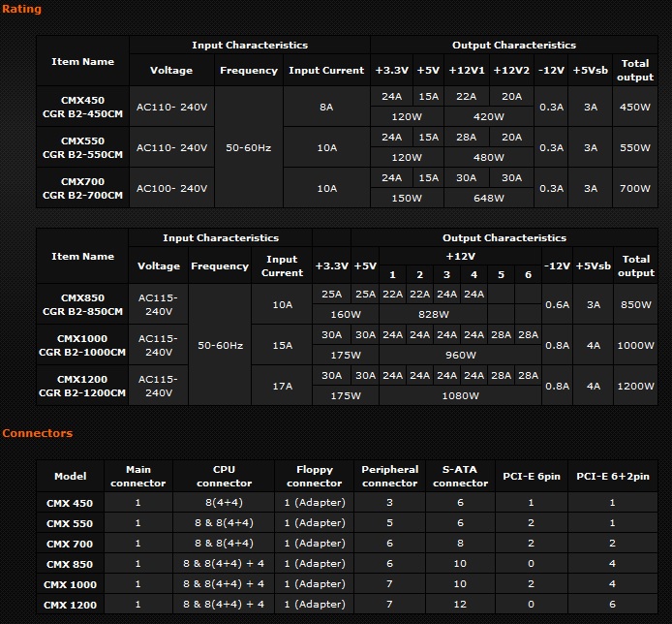The width and height of the screenshot is (672, 624).
Task: Select the CMX1000 CGR B2-1000CM item name cell
Action: (82, 345)
